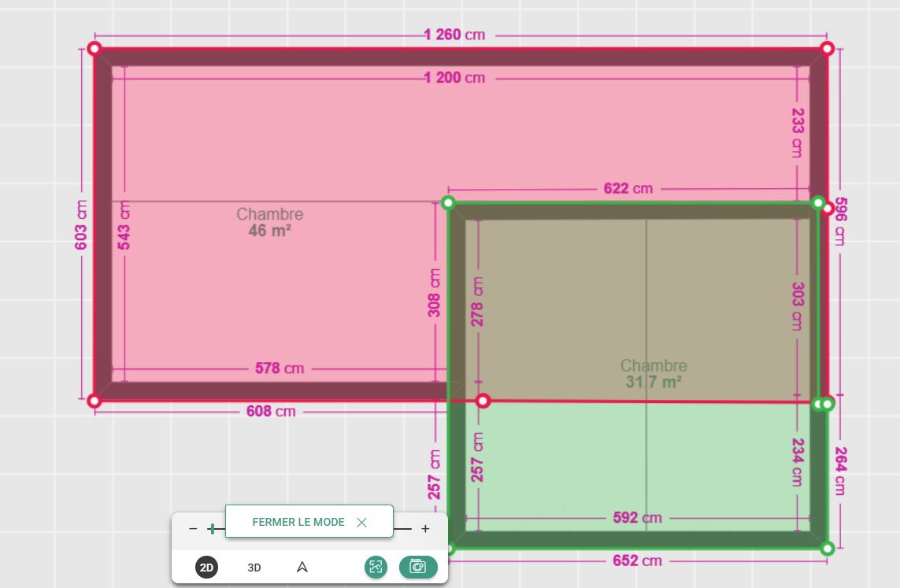This screenshot has height=588, width=900.
Task: Click the 1 200 cm dimension label
Action: [454, 77]
